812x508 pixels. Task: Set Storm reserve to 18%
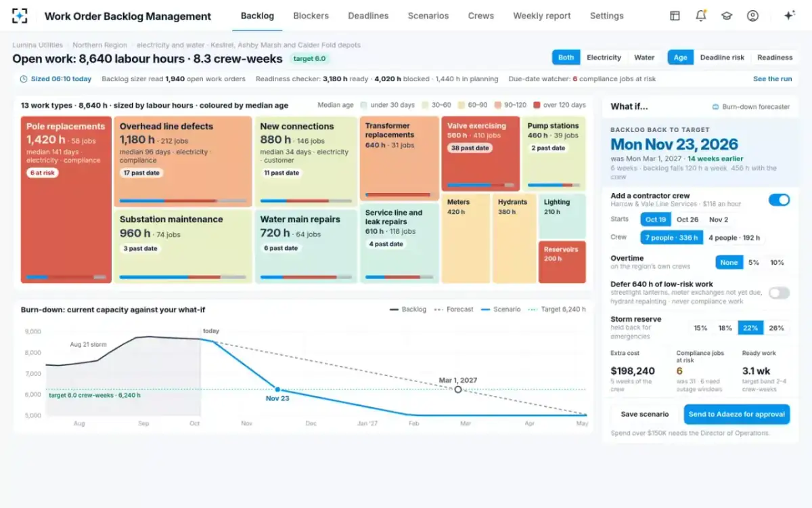[x=725, y=328]
